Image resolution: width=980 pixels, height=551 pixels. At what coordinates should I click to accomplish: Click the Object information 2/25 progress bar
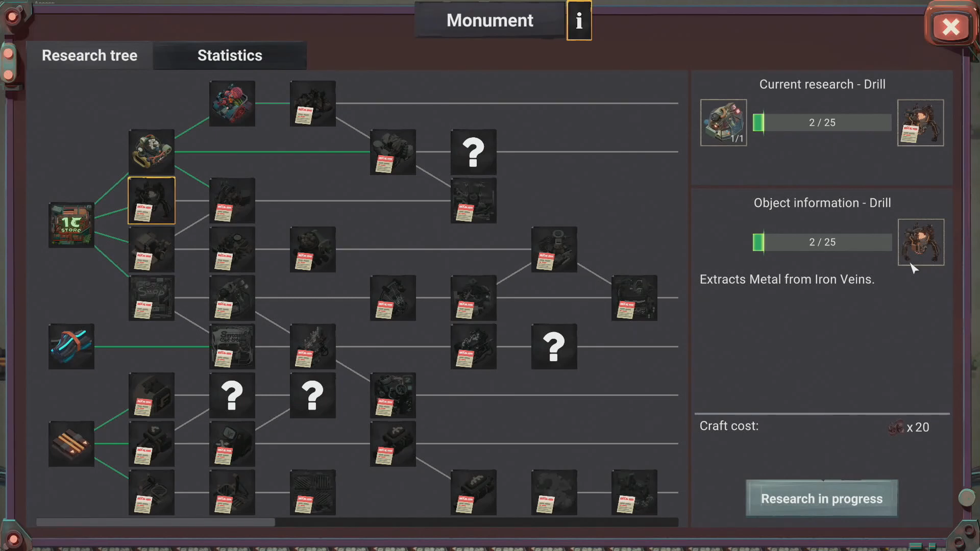tap(822, 242)
